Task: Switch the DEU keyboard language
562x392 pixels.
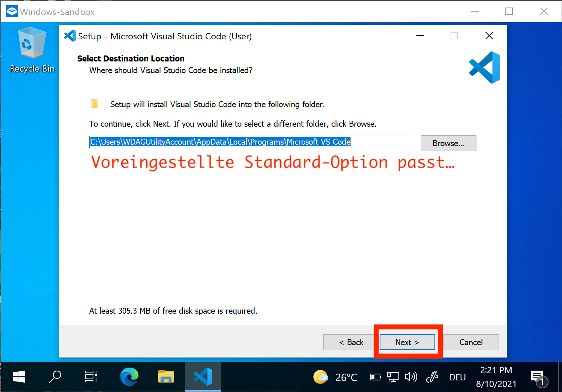Action: 457,377
